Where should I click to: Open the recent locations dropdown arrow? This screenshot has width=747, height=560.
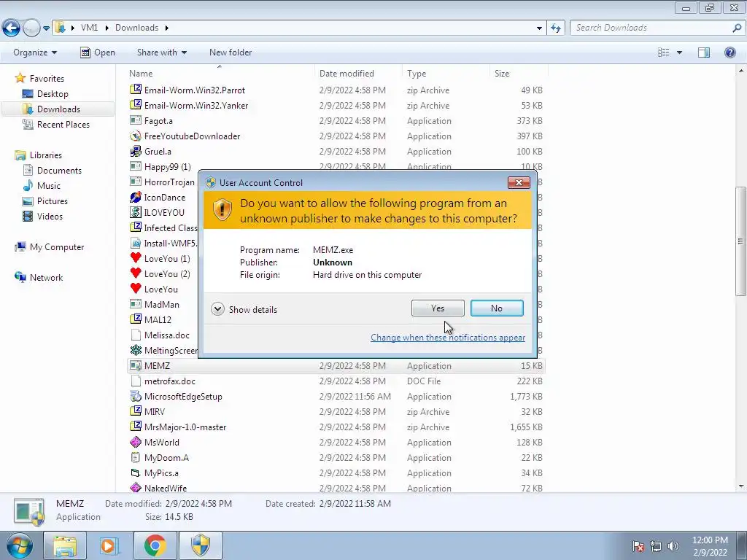coord(46,28)
